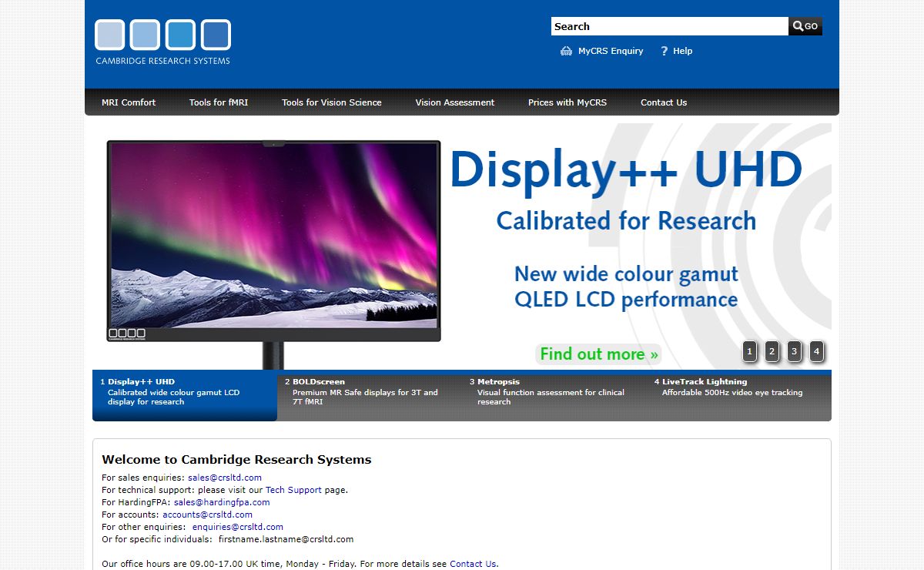Screen dimensions: 924x570
Task: Open the Vision Assessment menu
Action: click(455, 102)
